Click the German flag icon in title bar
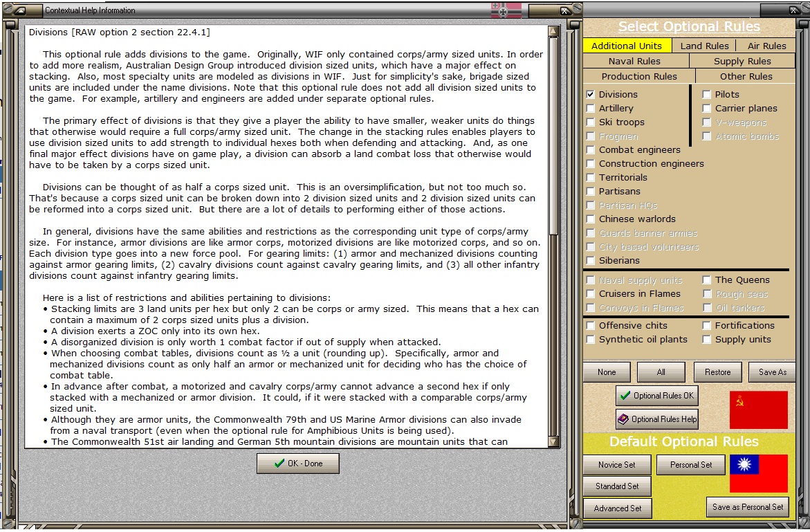Viewport: 810px width, 532px height. point(506,10)
